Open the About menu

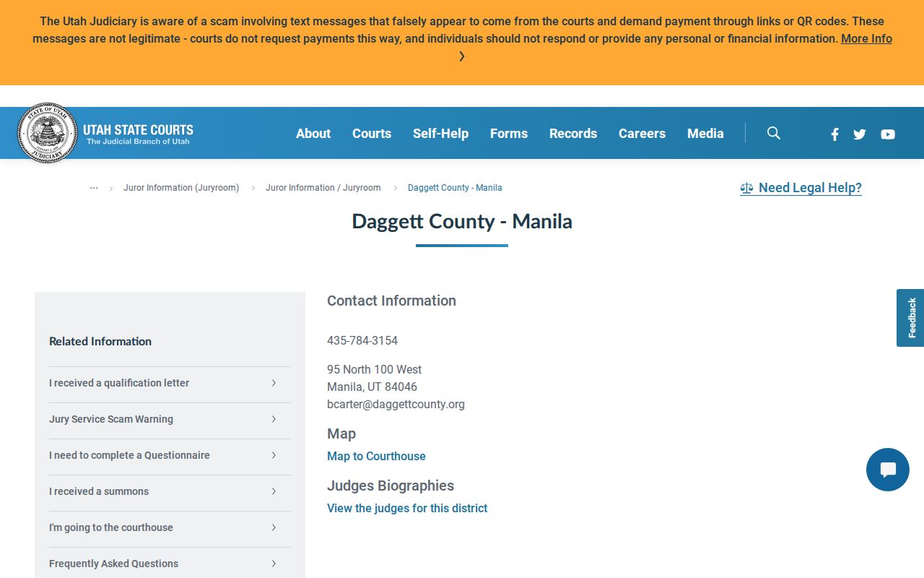313,133
